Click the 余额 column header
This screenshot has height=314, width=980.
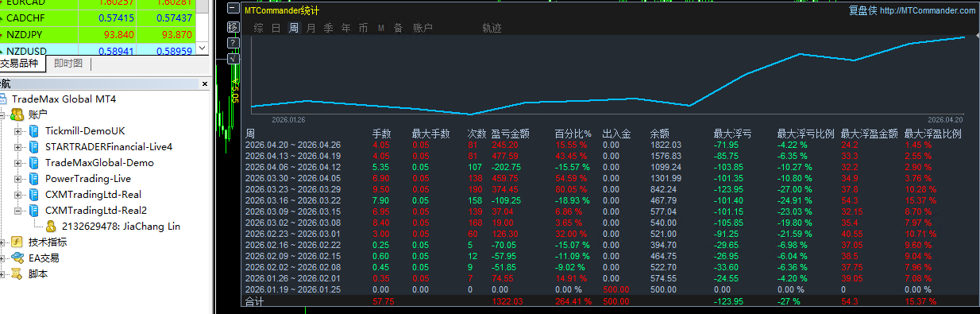point(660,134)
